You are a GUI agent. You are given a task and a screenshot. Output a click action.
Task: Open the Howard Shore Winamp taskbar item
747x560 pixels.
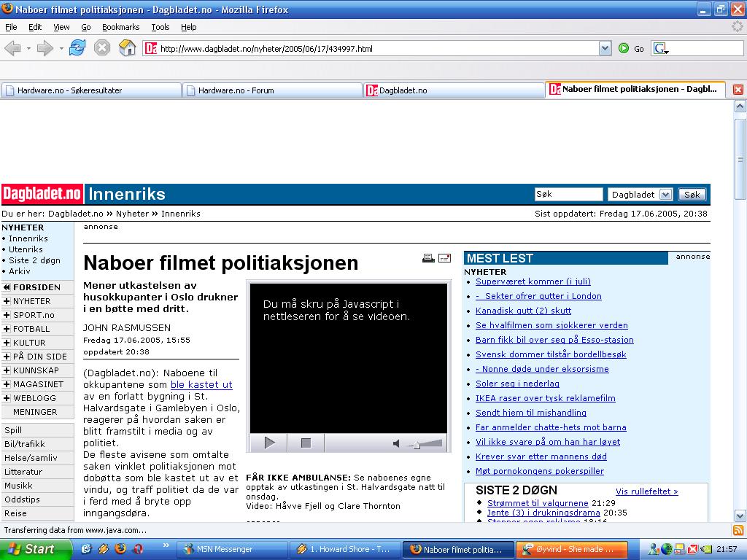click(x=345, y=549)
